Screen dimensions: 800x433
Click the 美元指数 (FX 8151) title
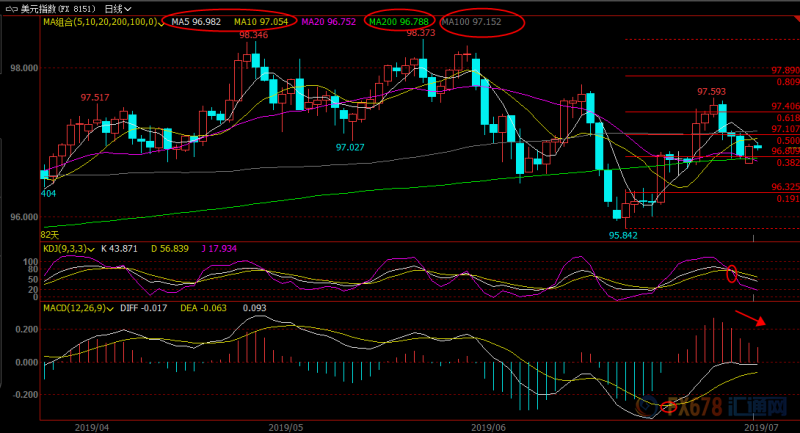click(58, 9)
